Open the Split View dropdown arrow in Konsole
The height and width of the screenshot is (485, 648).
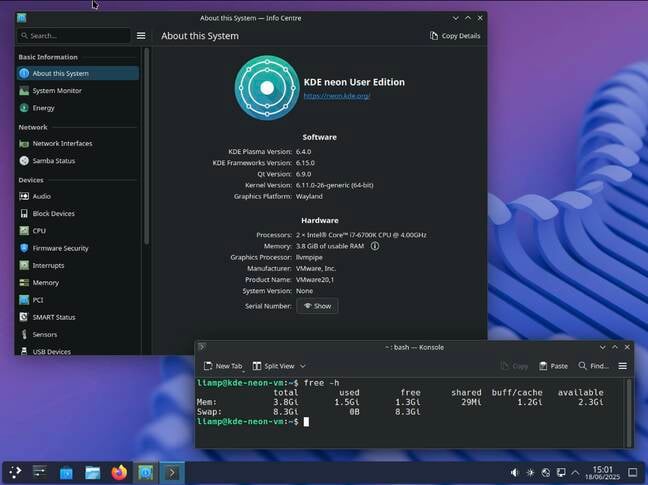pyautogui.click(x=303, y=366)
